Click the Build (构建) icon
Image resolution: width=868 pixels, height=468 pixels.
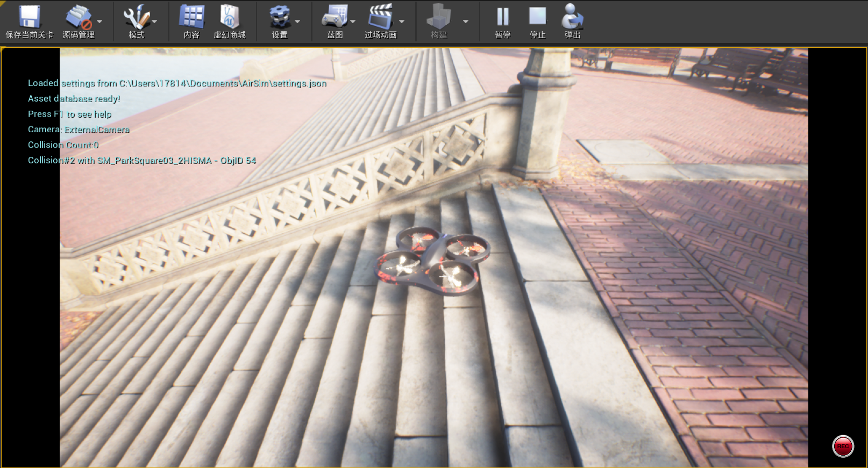439,17
